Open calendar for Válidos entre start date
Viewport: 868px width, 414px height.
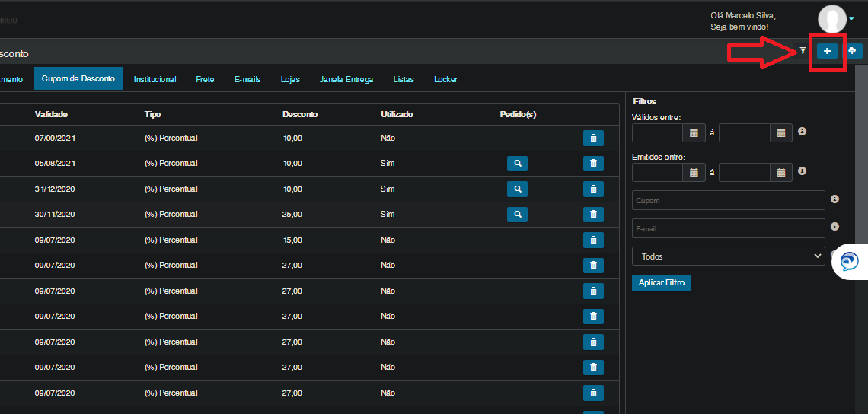click(x=694, y=133)
